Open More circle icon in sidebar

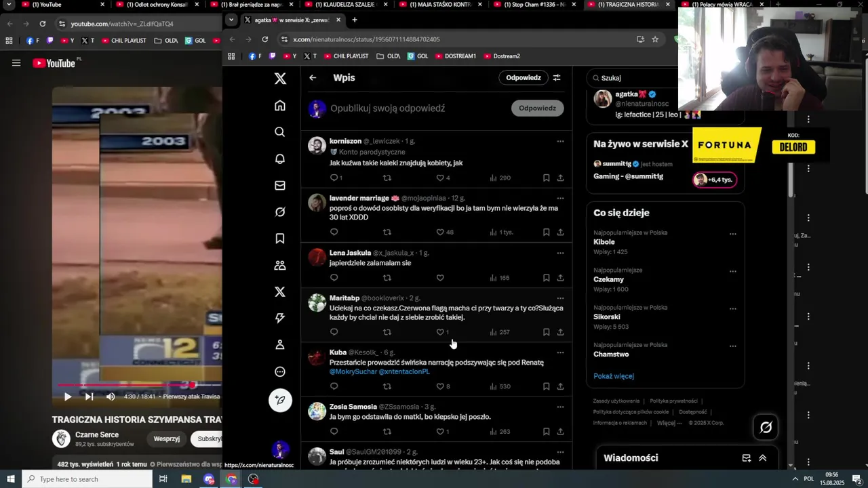tap(280, 371)
